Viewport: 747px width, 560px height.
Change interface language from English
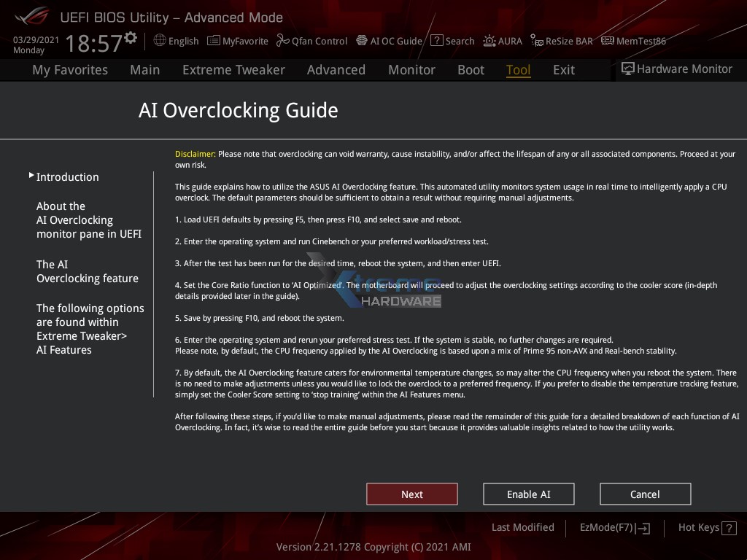click(176, 41)
